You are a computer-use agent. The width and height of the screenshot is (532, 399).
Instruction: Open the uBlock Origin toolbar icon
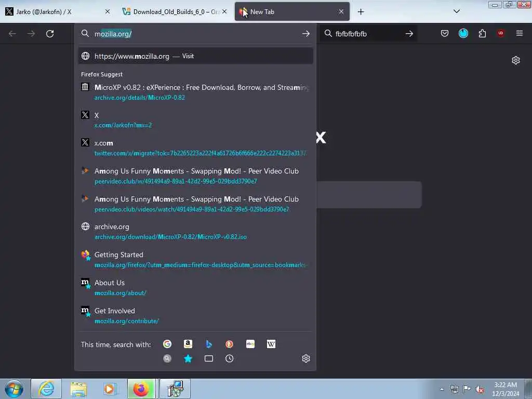pos(500,33)
